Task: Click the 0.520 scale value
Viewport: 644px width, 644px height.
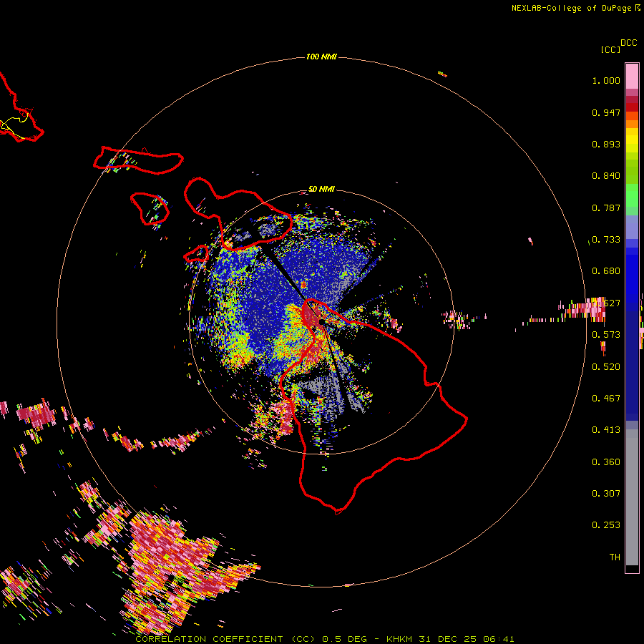Action: click(x=606, y=367)
